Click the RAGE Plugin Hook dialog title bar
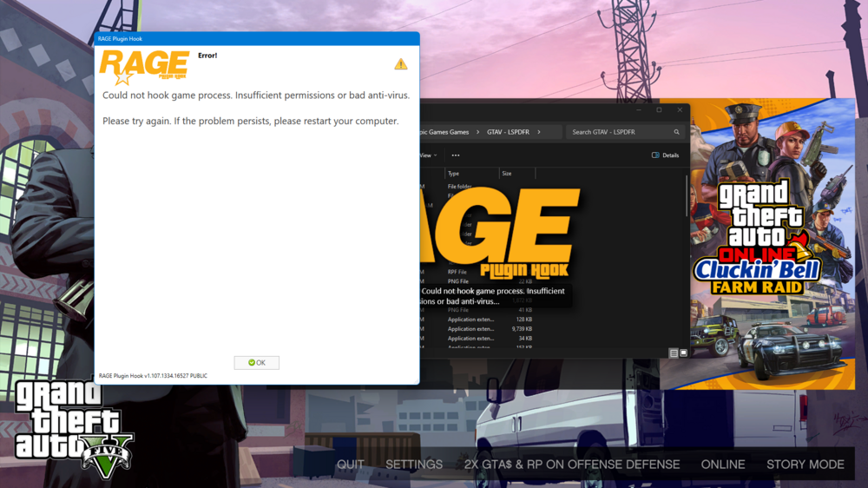Screen dimensions: 868x488 tap(257, 39)
